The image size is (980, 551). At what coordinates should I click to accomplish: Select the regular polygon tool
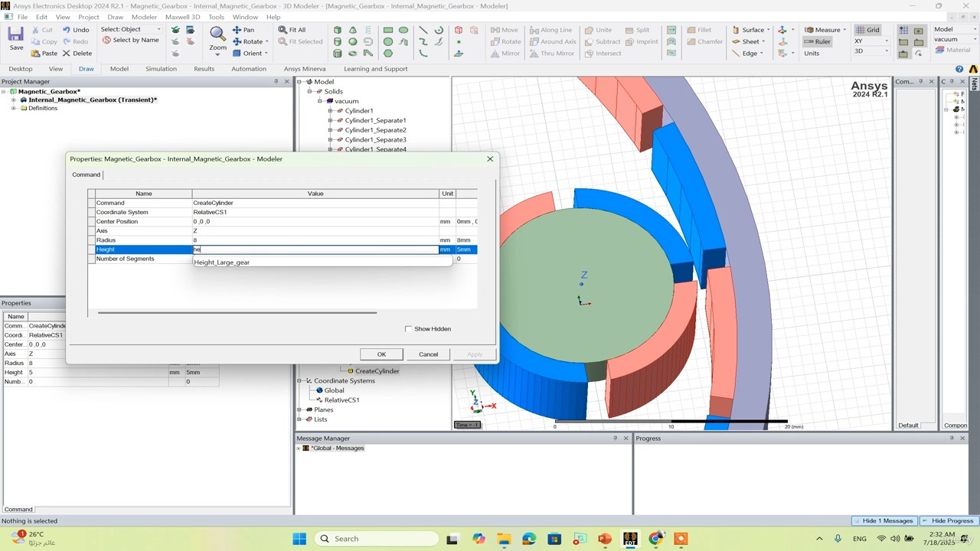[x=388, y=54]
